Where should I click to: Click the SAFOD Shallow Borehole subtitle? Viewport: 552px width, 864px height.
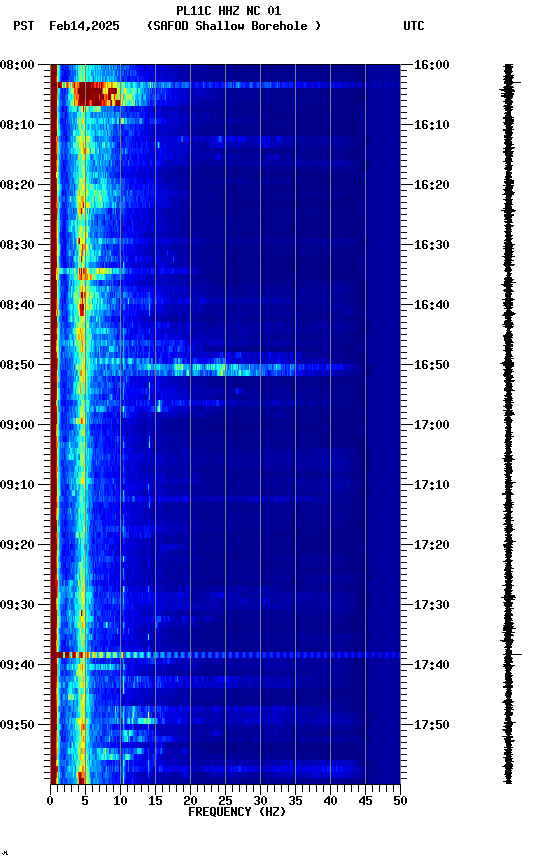click(234, 26)
